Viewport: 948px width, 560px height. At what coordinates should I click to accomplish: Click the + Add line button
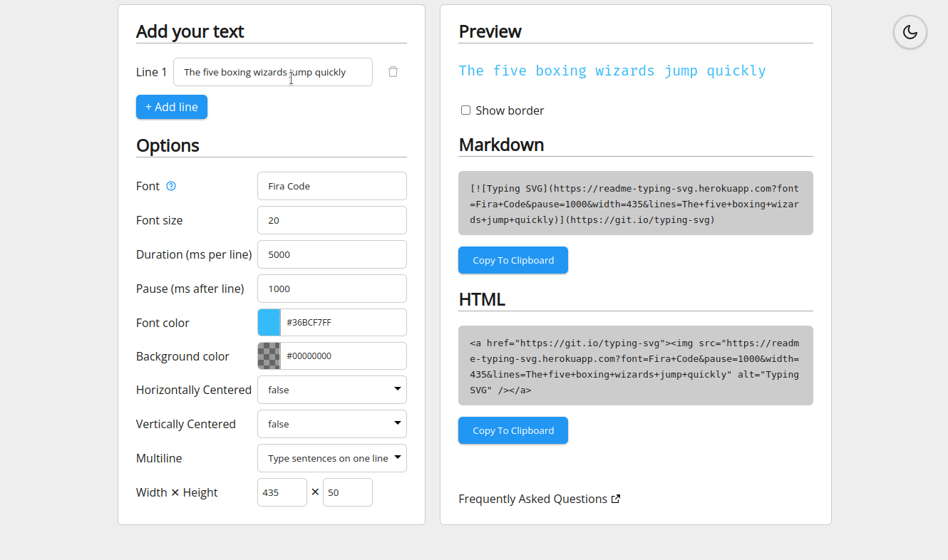[x=171, y=106]
